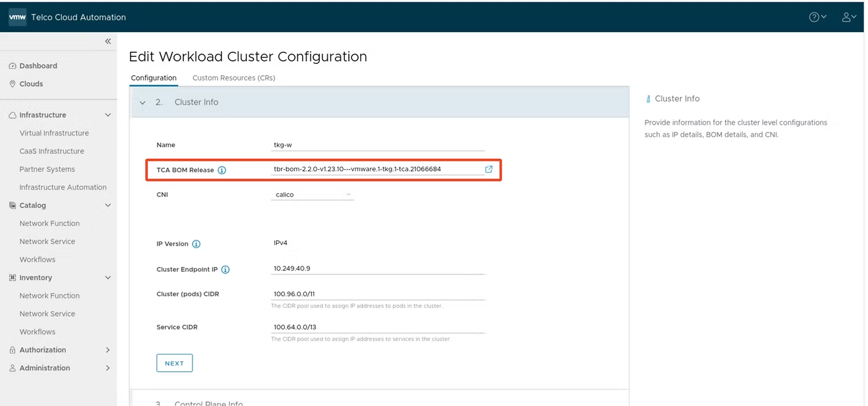This screenshot has height=406, width=868.
Task: Click the Clouds icon in the sidebar
Action: (13, 83)
